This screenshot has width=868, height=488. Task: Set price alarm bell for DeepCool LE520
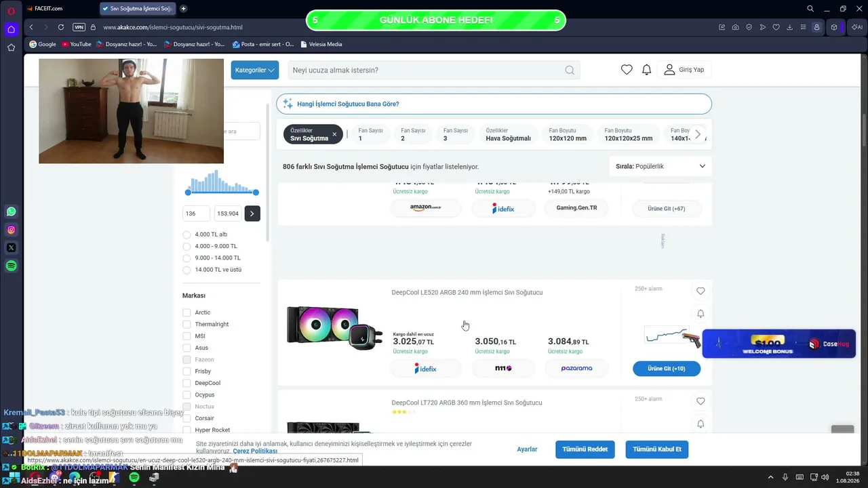coord(701,314)
